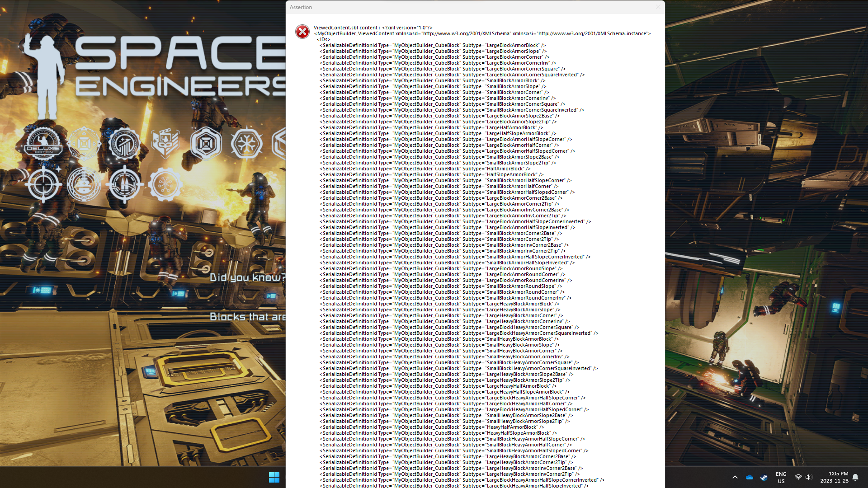Click the snowflake hexagon DLC badge
Viewport: 868px width, 488px height.
[246, 144]
